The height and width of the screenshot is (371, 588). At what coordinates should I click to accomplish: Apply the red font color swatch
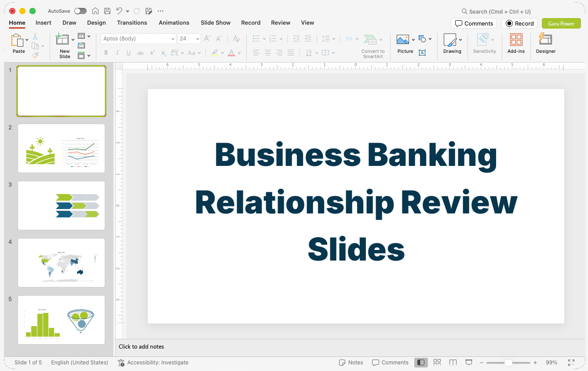[231, 53]
